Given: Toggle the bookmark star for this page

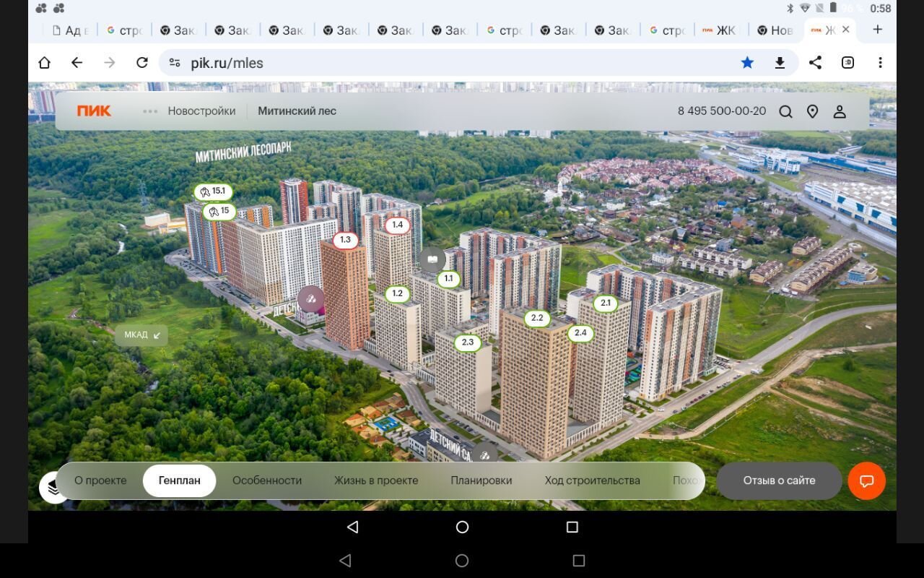Looking at the screenshot, I should tap(747, 63).
